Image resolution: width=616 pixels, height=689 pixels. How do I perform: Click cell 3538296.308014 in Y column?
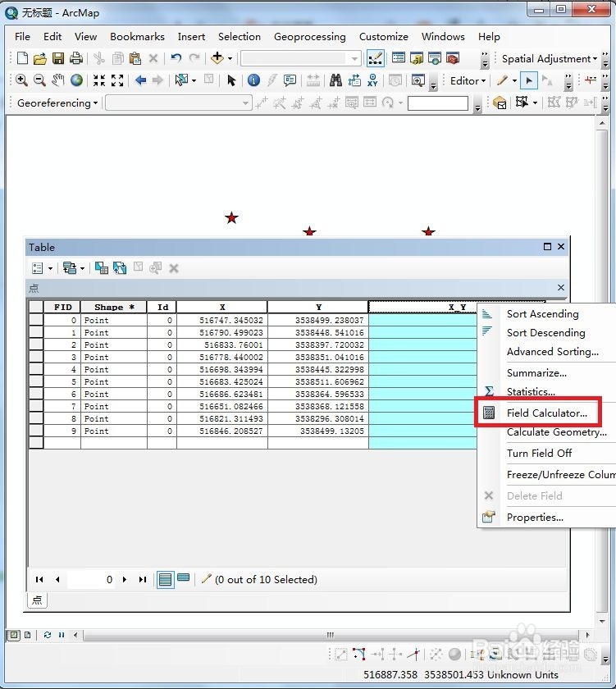(x=318, y=419)
